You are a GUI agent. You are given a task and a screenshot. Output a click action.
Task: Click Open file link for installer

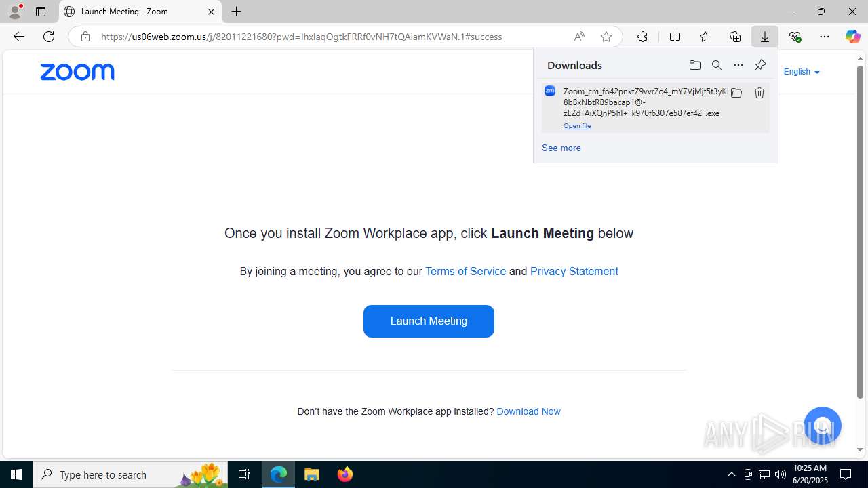pos(577,126)
